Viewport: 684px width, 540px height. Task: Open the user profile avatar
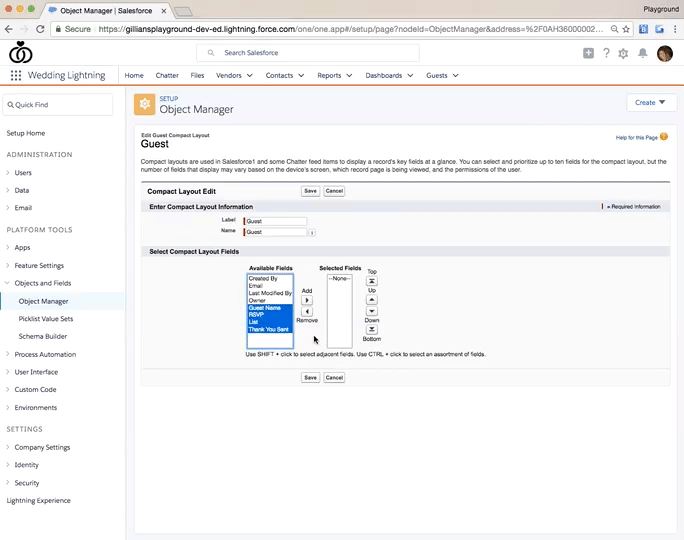pos(665,53)
